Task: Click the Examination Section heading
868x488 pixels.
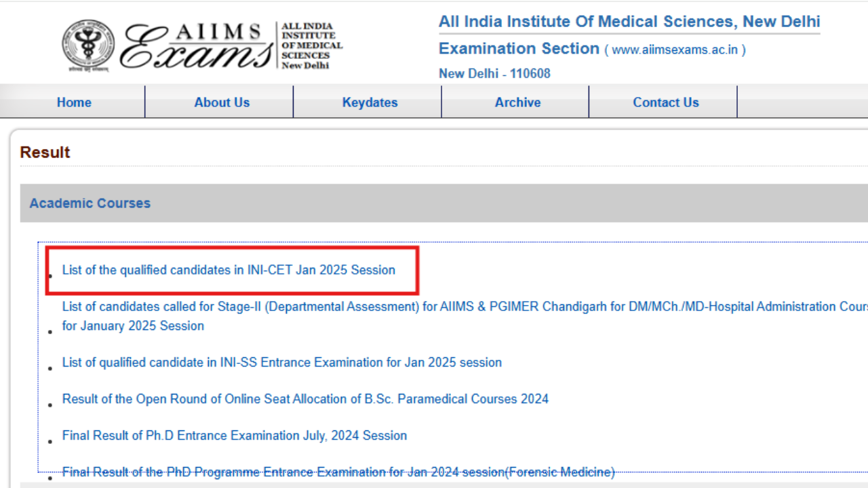Action: coord(519,49)
